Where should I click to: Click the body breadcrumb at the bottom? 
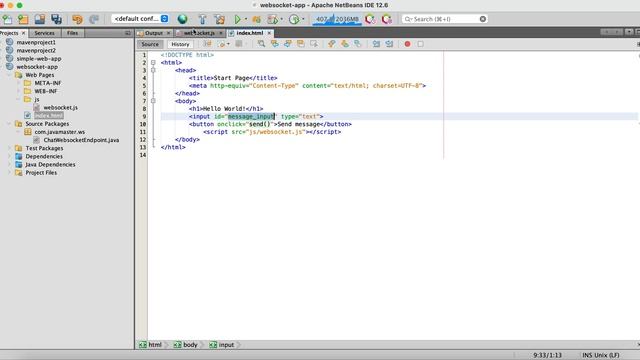[186, 345]
